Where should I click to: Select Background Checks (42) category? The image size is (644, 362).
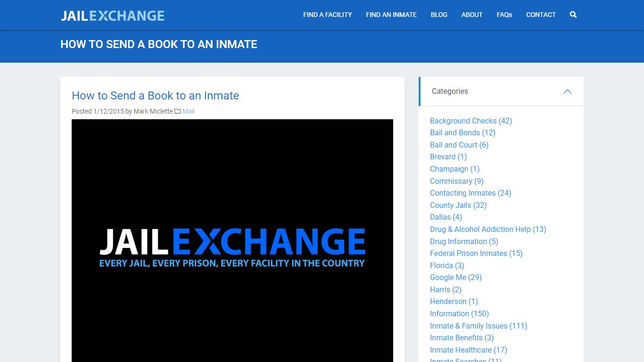coord(471,121)
